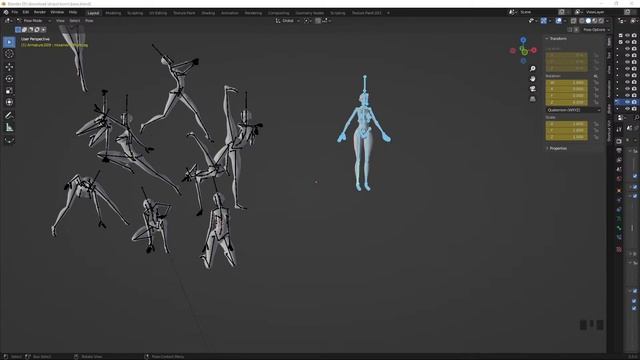Toggle X-ray display in viewport header

point(573,21)
